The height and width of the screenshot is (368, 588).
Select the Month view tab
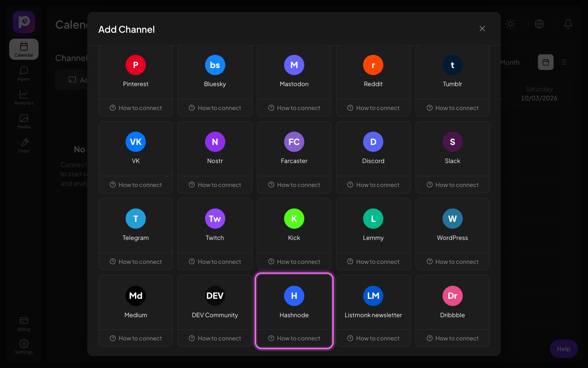pyautogui.click(x=510, y=63)
